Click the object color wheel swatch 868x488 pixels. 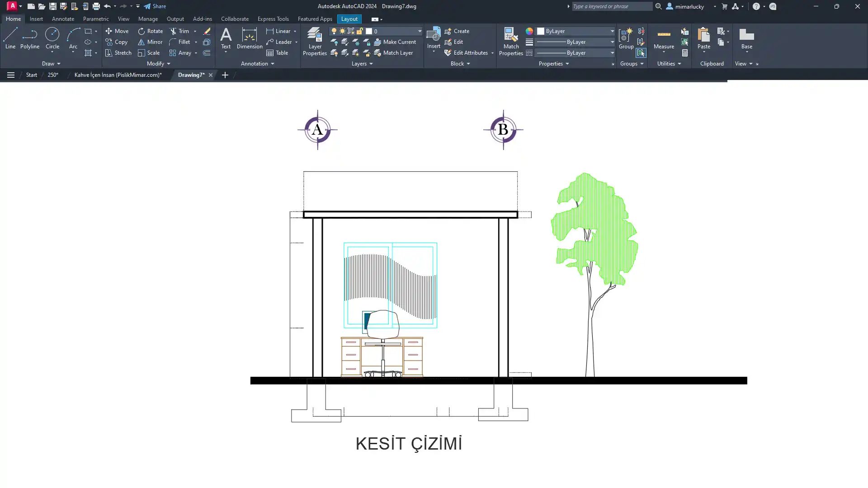pos(529,31)
